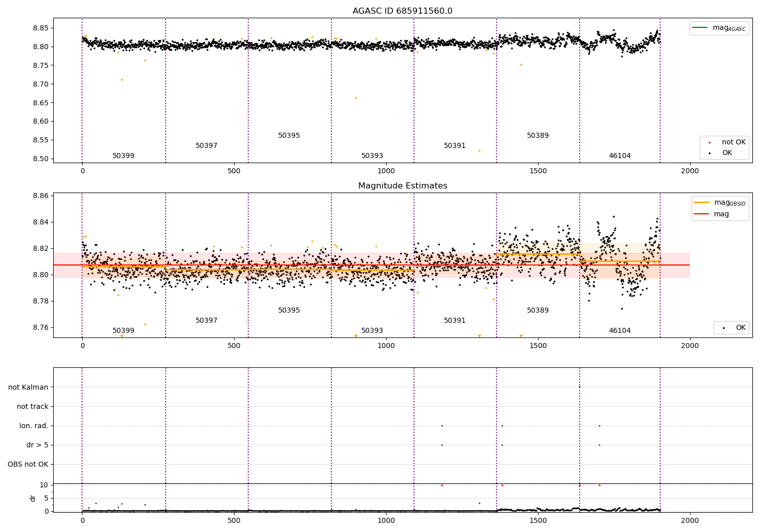Select the green mag AGASC legend entry
Viewport: 760px width, 532px height.
(x=719, y=28)
